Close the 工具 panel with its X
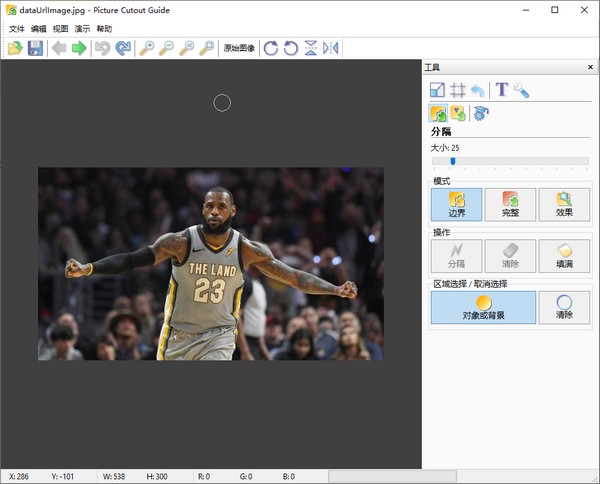Screen dimensions: 600x484 590,67
